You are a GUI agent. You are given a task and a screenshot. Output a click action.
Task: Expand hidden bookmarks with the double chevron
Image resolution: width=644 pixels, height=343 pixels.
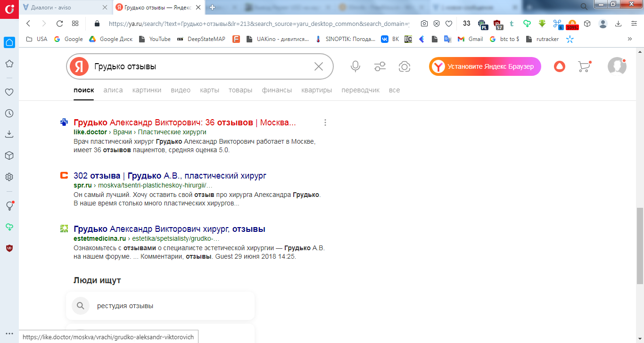[629, 39]
